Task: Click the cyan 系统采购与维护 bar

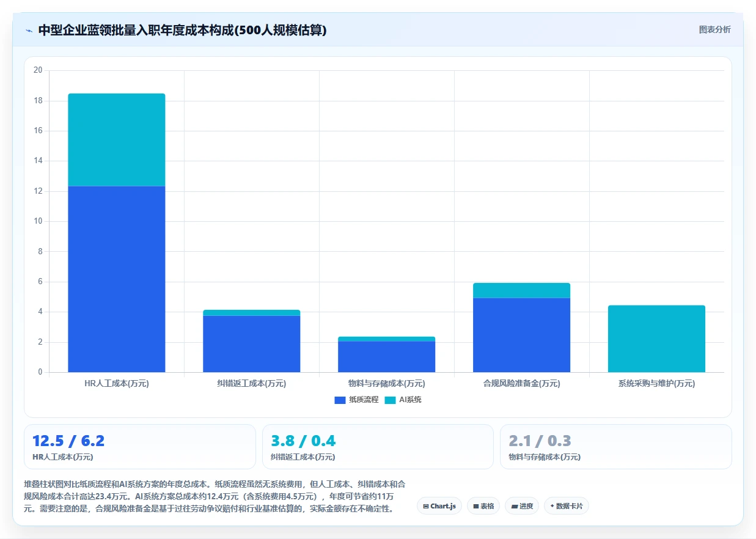Action: point(657,339)
